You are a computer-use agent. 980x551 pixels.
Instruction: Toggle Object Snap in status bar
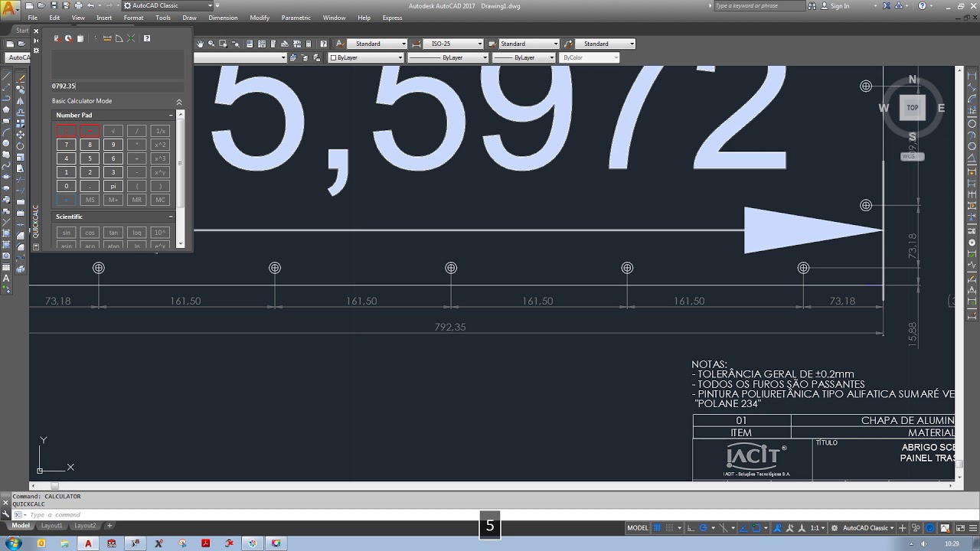pyautogui.click(x=756, y=528)
